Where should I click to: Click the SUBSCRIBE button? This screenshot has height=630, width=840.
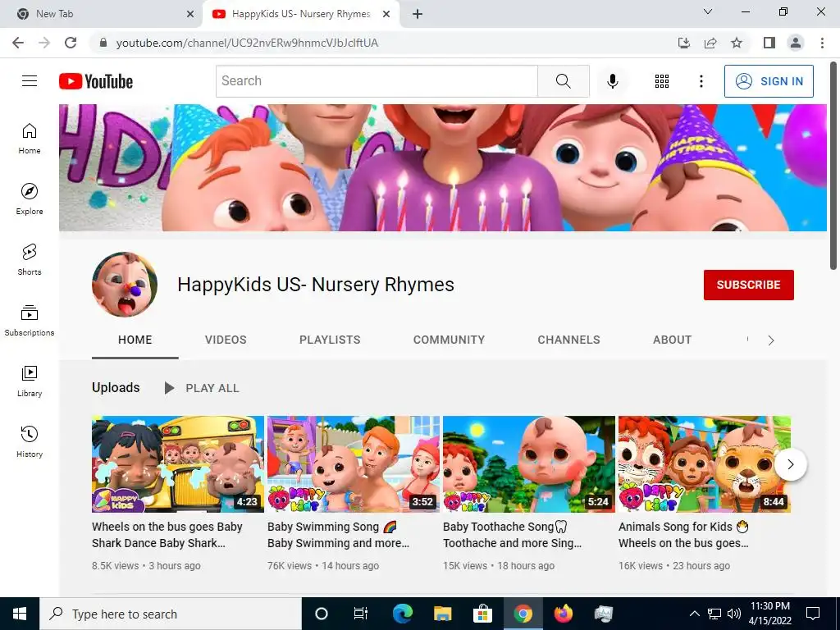[748, 285]
